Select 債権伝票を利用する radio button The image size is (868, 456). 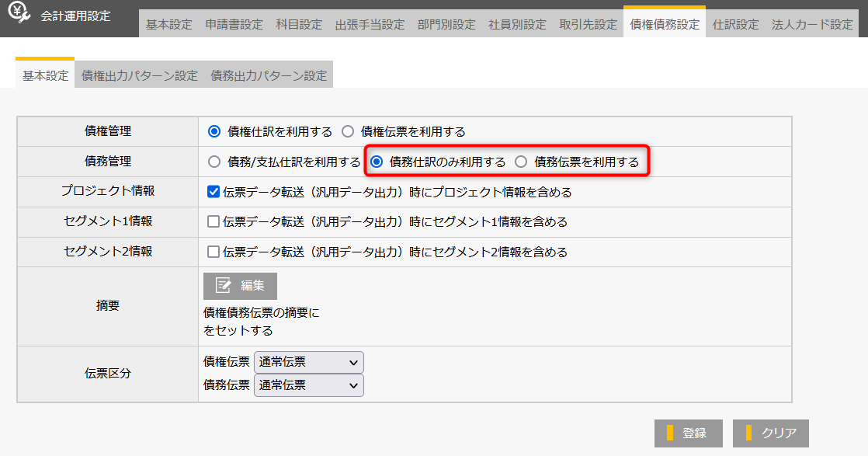click(348, 131)
